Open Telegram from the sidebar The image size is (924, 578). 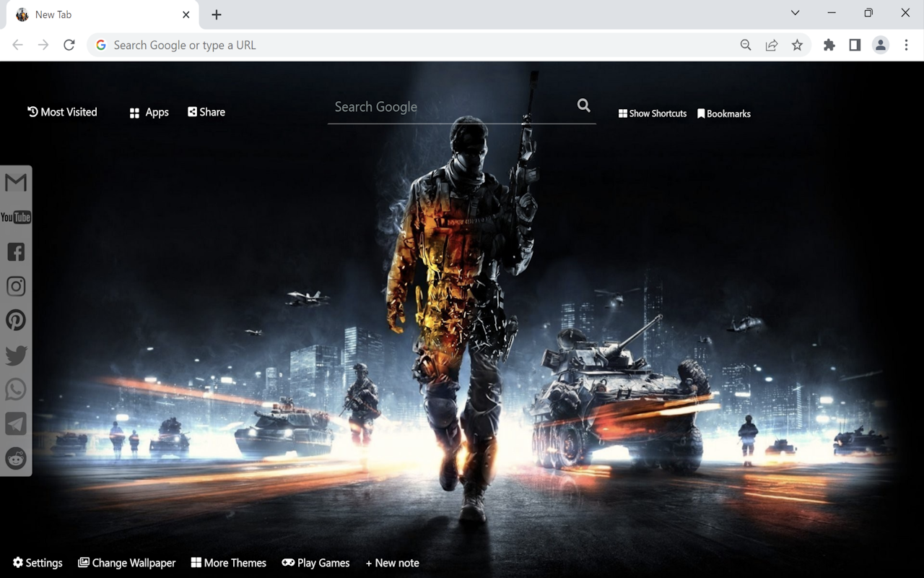pos(16,424)
